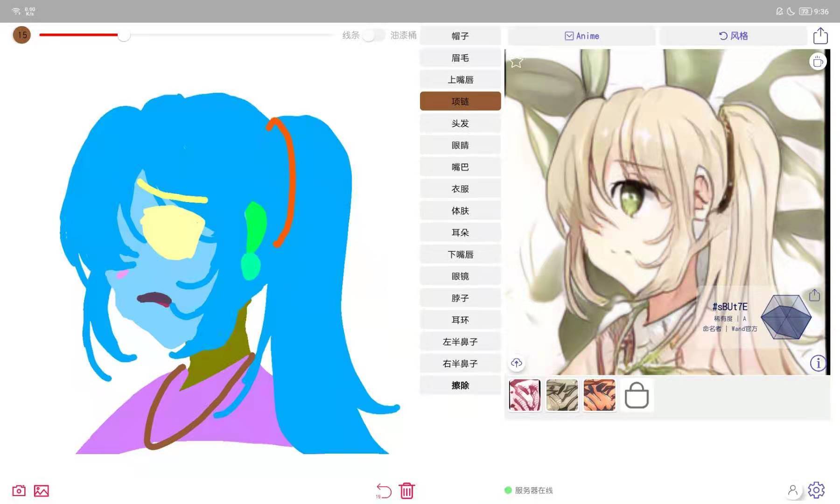Pick the 右半鼻子 (right nose) label
This screenshot has height=504, width=840.
[460, 364]
